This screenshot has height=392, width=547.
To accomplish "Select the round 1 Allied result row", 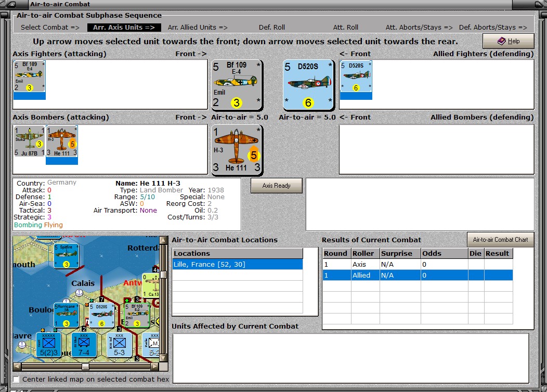I will [x=418, y=275].
